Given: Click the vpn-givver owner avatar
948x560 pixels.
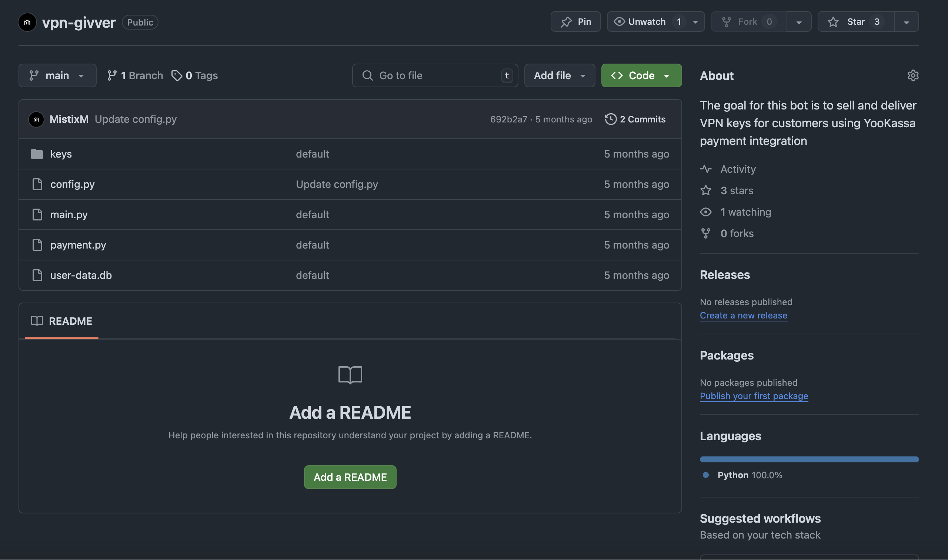Looking at the screenshot, I should pos(27,22).
